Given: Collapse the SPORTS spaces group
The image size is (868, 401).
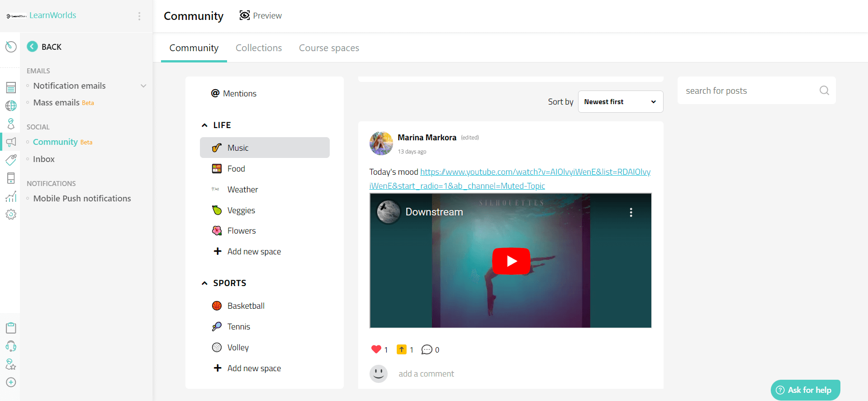Looking at the screenshot, I should 204,283.
